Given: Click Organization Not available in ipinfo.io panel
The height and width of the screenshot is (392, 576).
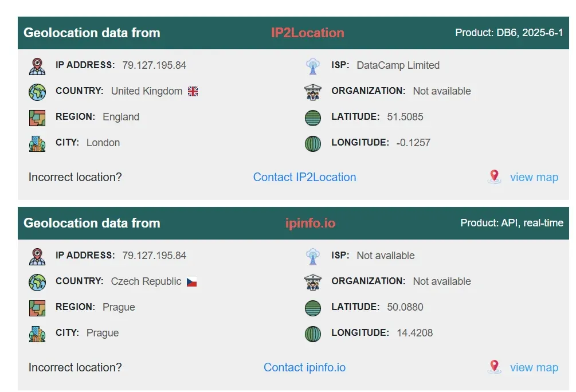Looking at the screenshot, I should [442, 281].
